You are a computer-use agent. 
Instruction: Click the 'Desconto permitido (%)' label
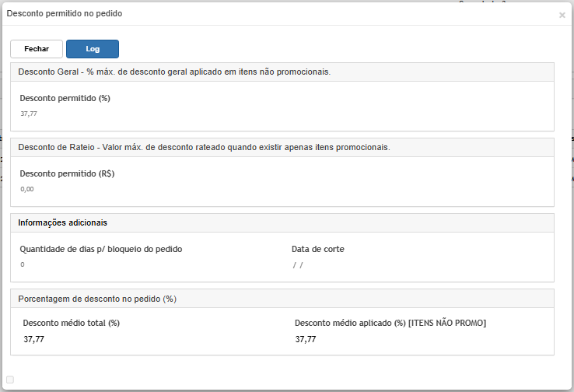coord(65,98)
